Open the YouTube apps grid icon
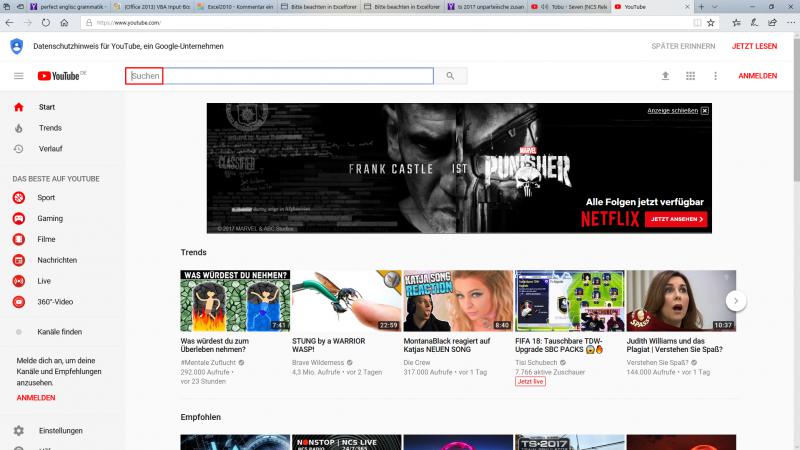Screen dimensions: 800x450 tap(690, 76)
